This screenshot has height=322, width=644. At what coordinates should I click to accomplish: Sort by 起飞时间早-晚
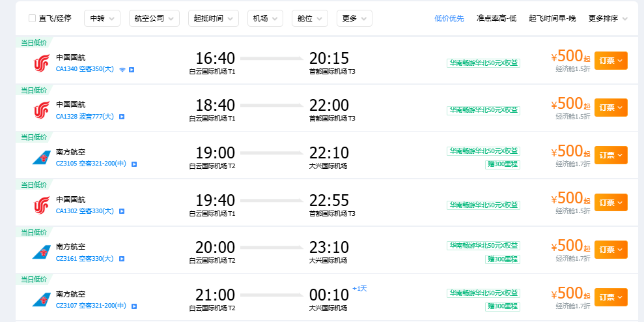click(x=552, y=18)
